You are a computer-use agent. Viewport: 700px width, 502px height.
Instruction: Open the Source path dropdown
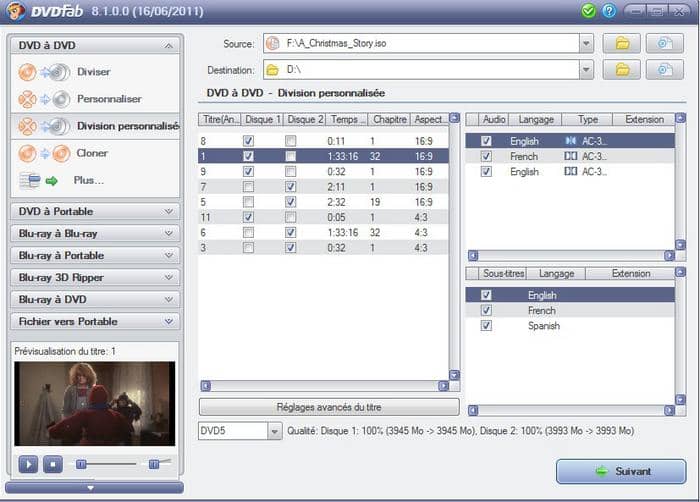(586, 44)
